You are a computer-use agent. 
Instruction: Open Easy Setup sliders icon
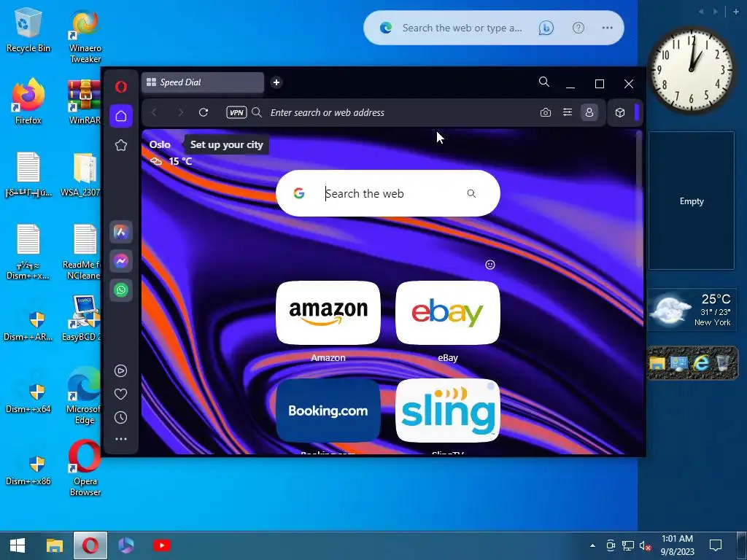coord(568,112)
